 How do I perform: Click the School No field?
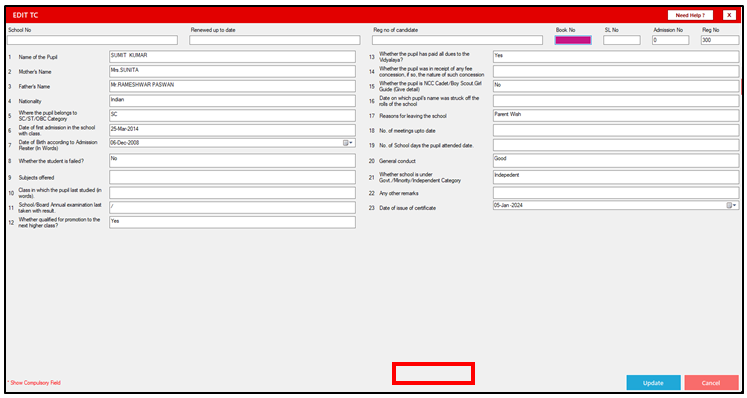coord(92,41)
